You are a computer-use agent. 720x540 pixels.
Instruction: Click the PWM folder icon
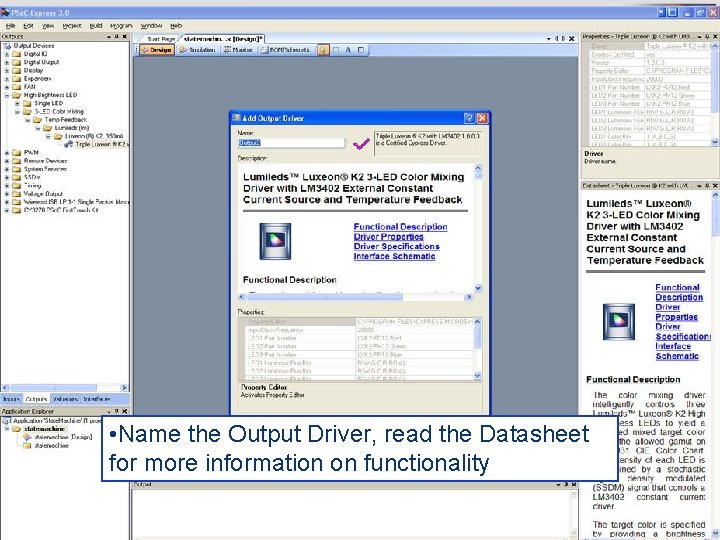17,152
